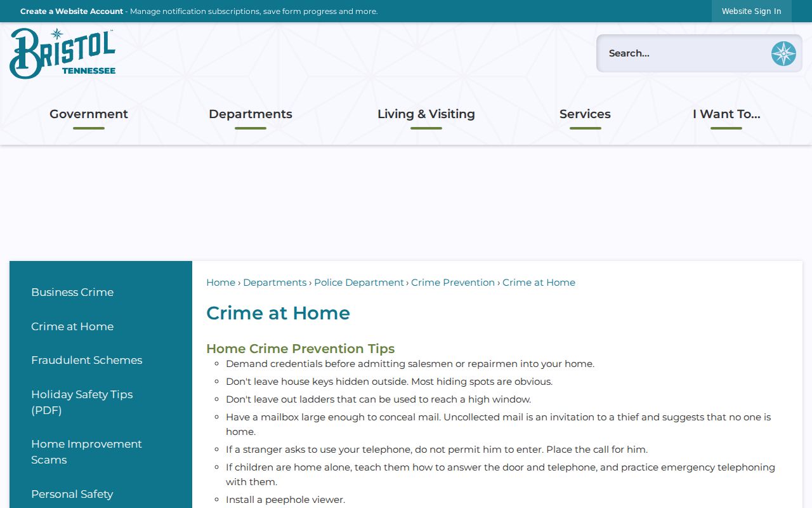Open the Departments menu
The width and height of the screenshot is (812, 508).
click(251, 114)
